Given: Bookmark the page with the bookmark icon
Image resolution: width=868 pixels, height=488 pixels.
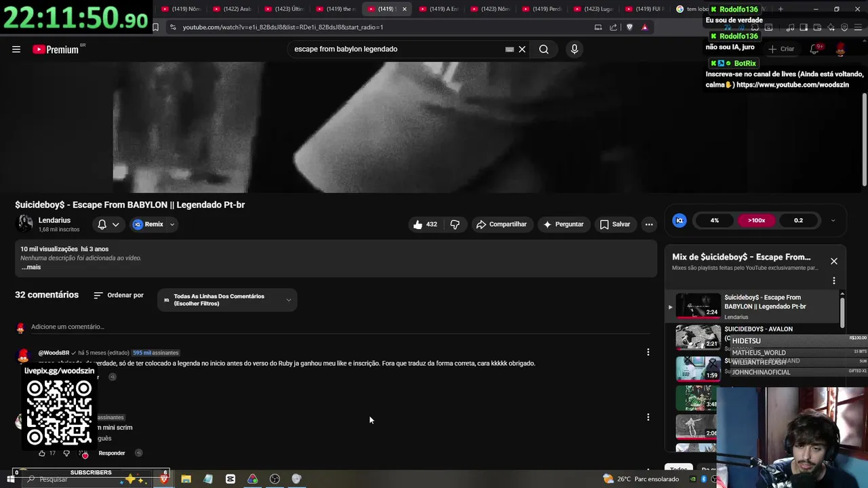Looking at the screenshot, I should point(155,27).
